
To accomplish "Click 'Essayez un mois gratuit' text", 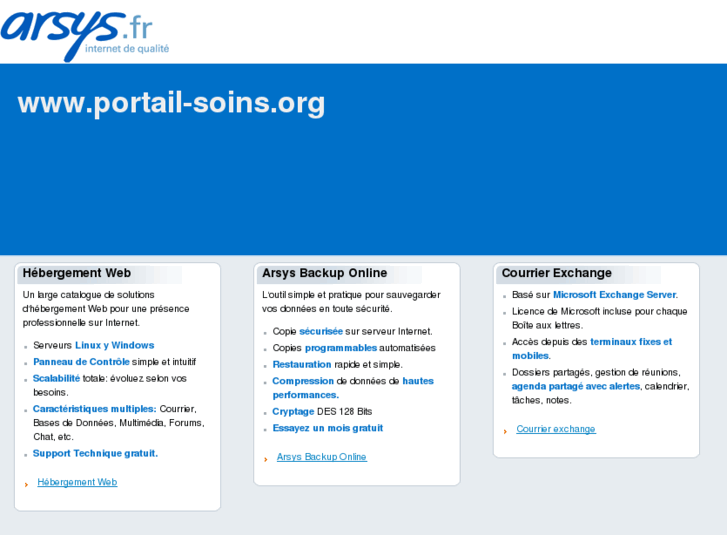I will 328,428.
